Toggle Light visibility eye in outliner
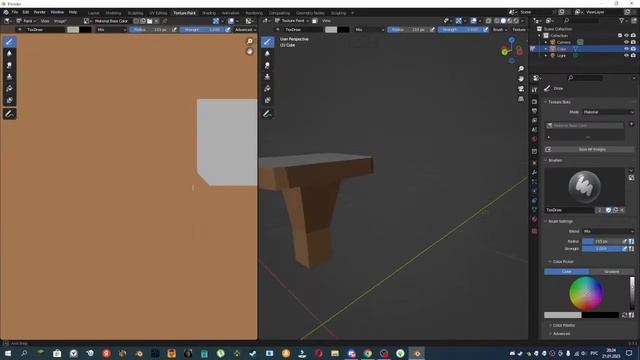The image size is (640, 360). [x=627, y=56]
